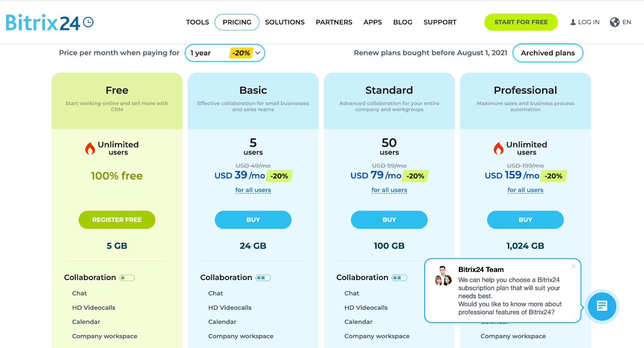Click 'USD 39 /mo' price
Screen dimensions: 644x348
240,175
